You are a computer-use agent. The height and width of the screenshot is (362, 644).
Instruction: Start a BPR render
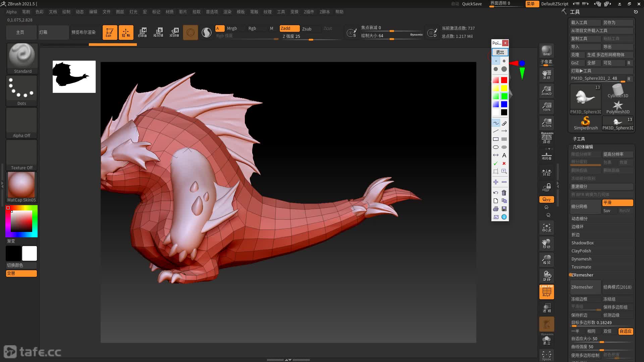546,50
